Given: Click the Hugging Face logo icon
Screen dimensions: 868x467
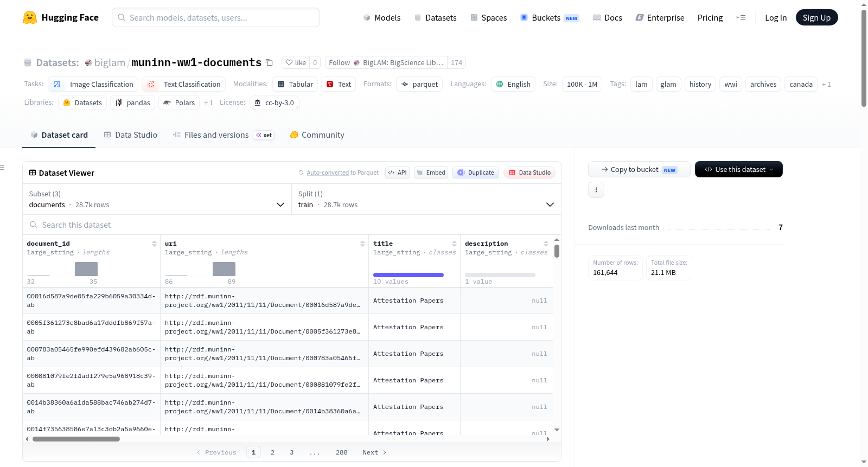Looking at the screenshot, I should tap(30, 17).
